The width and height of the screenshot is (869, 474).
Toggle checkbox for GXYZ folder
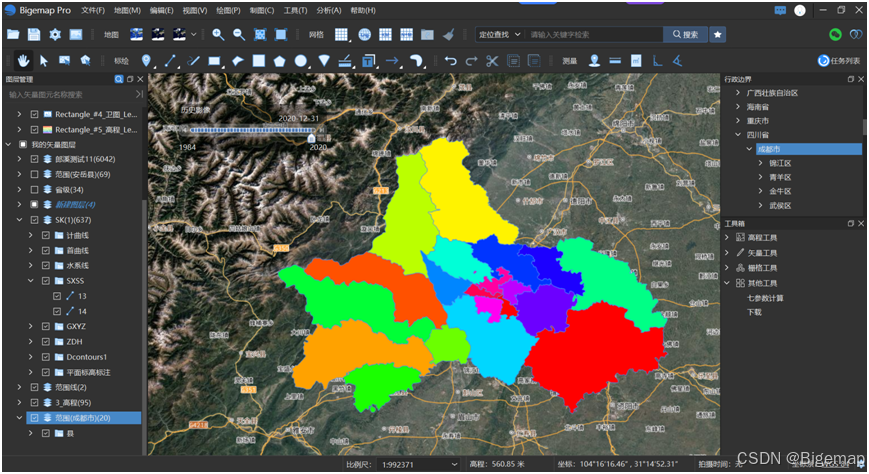click(46, 327)
